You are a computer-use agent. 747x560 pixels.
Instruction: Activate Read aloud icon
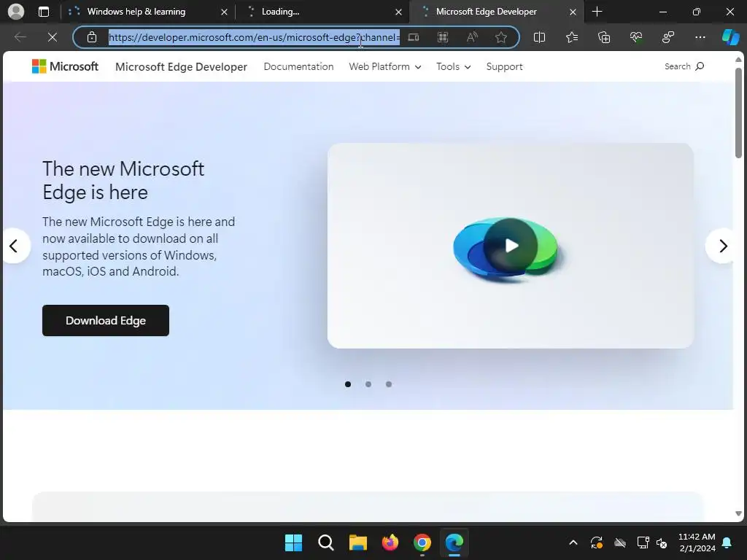coord(472,37)
